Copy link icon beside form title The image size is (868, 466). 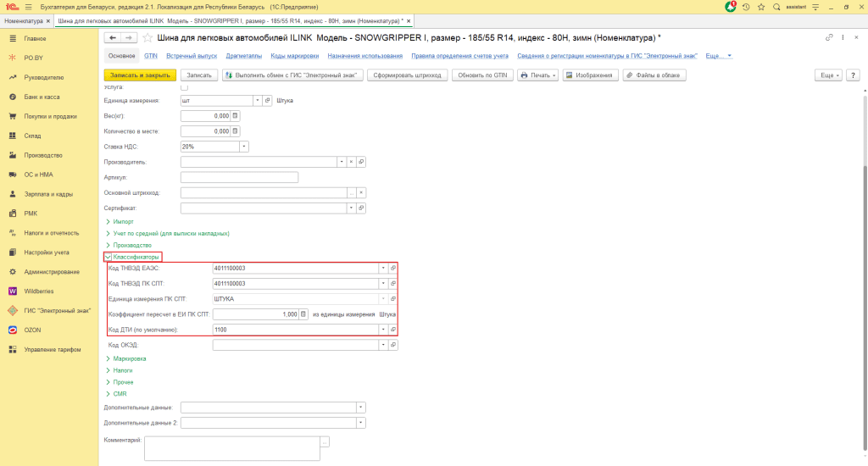point(829,37)
